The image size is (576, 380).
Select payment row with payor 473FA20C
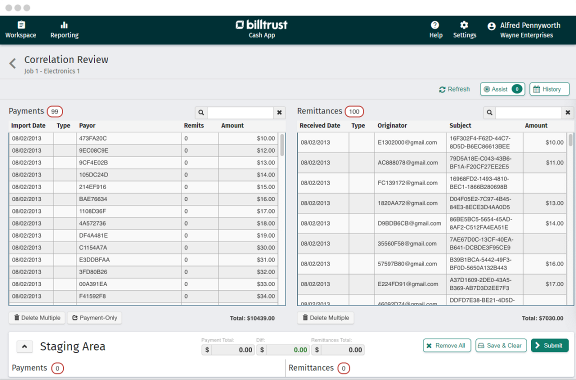click(x=144, y=139)
